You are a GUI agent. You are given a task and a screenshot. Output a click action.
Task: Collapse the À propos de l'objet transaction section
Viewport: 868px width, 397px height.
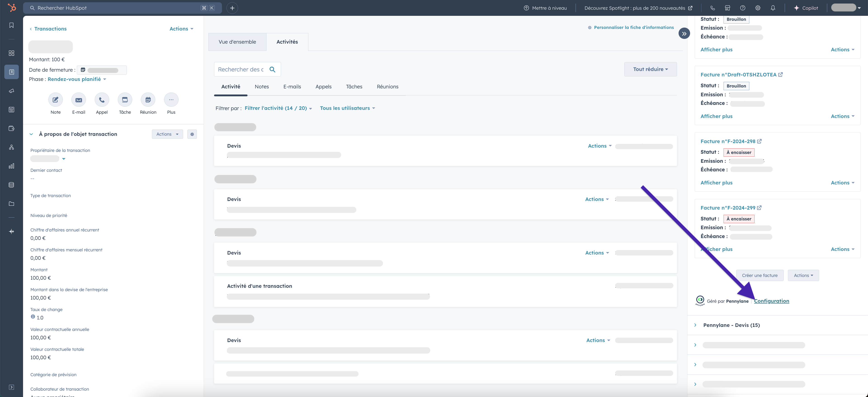(31, 134)
